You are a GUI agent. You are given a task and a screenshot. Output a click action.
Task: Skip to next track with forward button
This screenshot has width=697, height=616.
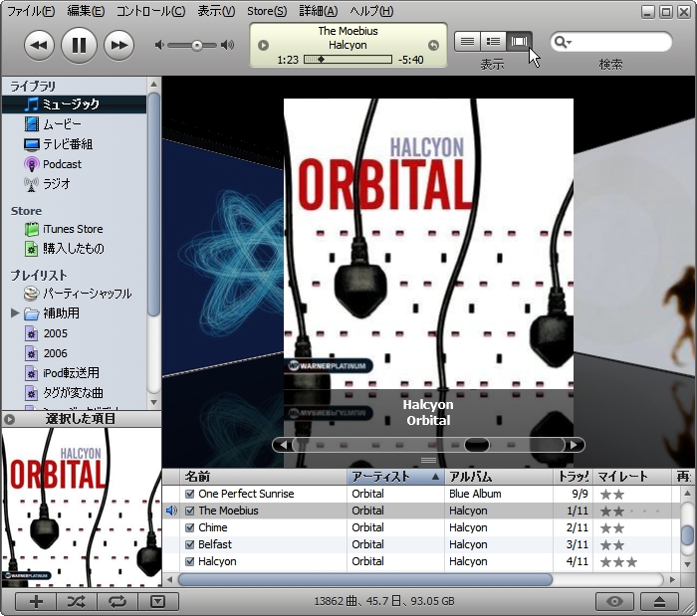[118, 45]
